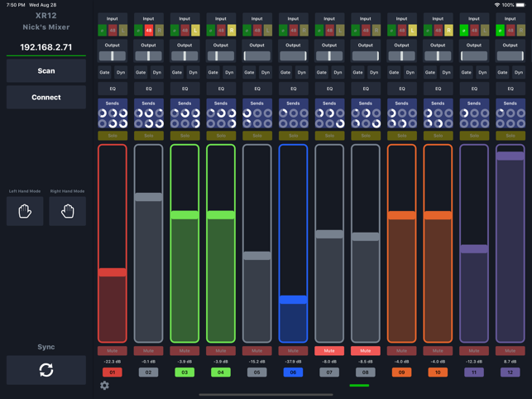Toggle phase invert icon on channel 02 input
The width and height of the screenshot is (532, 399).
tap(138, 31)
